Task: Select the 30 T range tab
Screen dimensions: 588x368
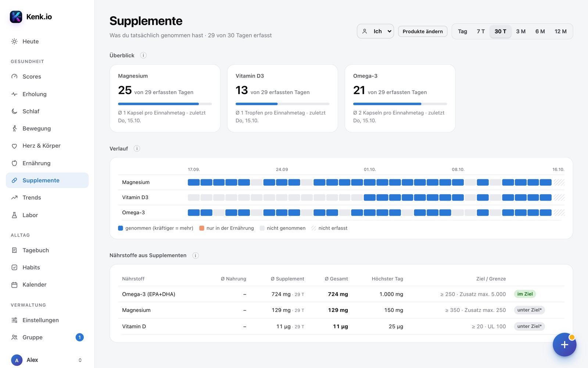Action: click(500, 31)
